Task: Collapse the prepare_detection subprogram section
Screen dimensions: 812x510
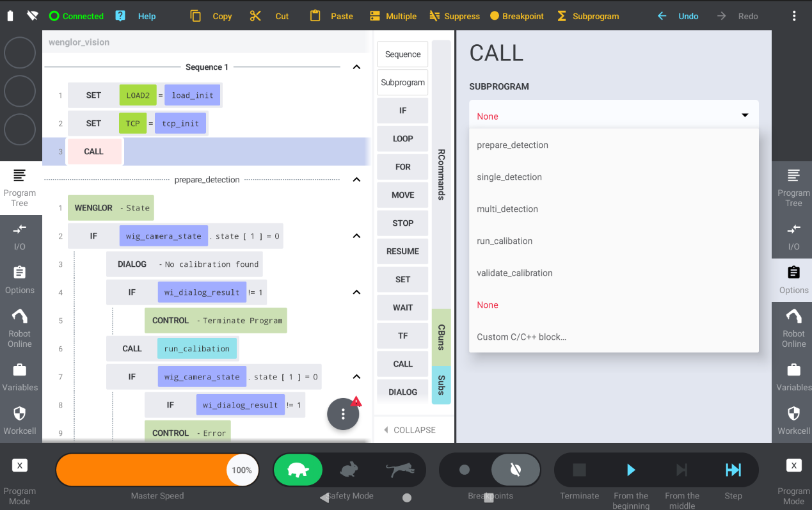Action: point(356,180)
